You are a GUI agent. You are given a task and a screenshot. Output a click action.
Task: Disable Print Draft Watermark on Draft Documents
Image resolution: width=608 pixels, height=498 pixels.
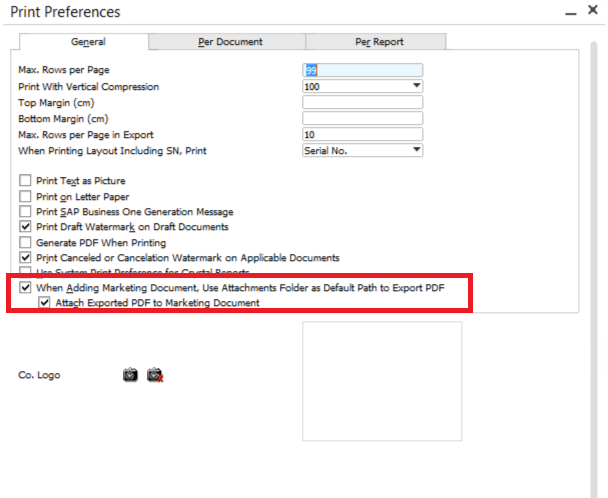(x=26, y=227)
